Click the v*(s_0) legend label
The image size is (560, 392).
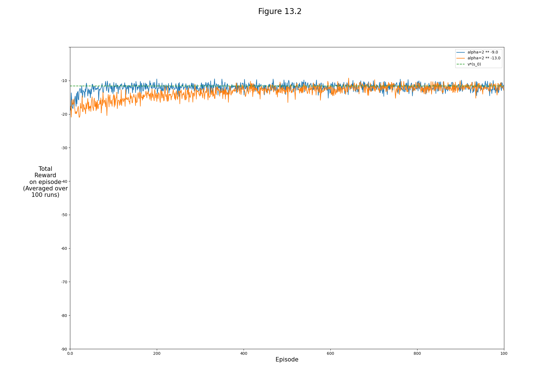(474, 64)
